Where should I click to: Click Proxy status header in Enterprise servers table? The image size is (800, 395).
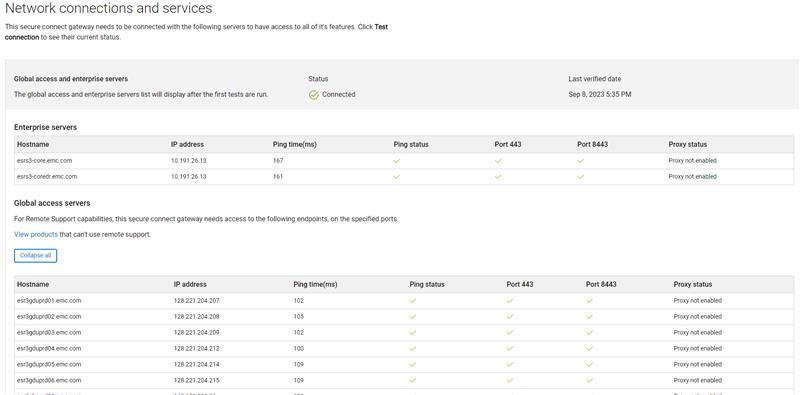pos(687,144)
